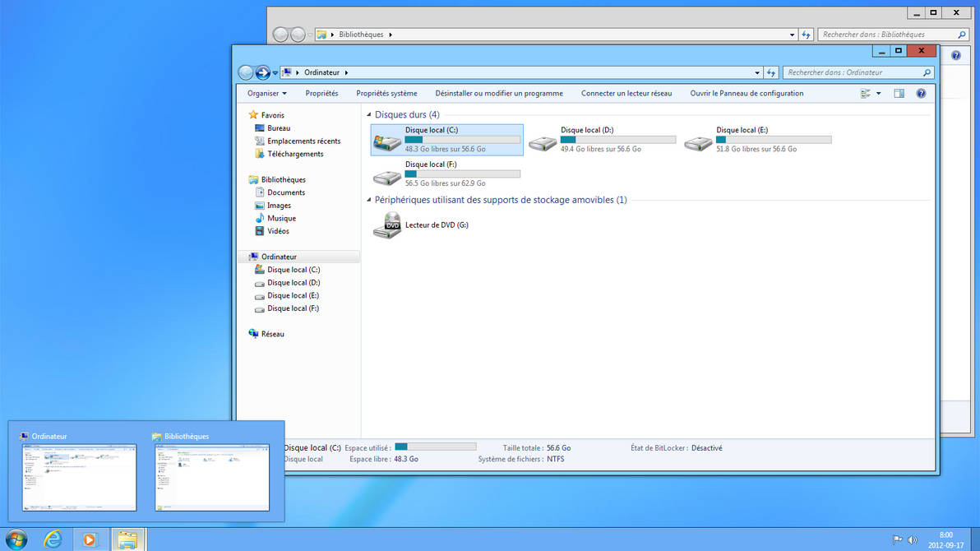Click the Start button orb

tap(16, 539)
